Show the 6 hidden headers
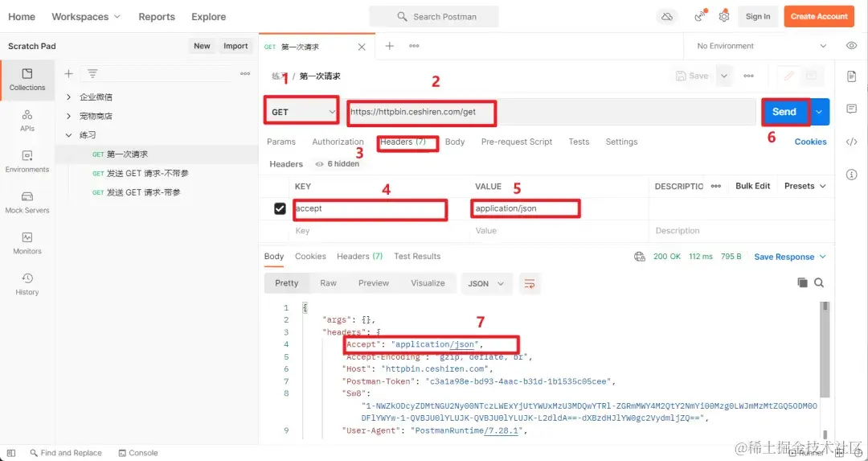 click(x=337, y=164)
